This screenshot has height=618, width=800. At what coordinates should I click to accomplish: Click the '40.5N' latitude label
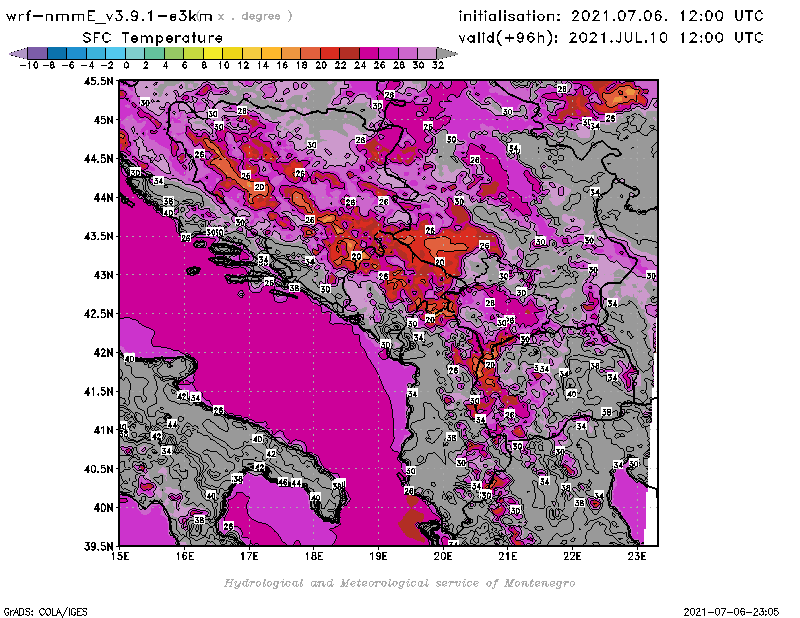(x=99, y=469)
